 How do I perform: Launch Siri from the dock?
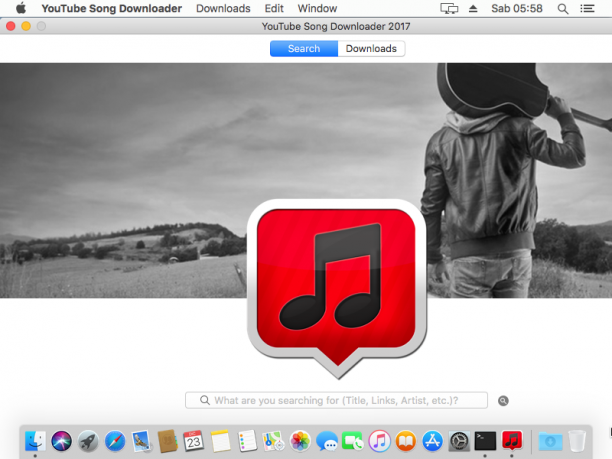pyautogui.click(x=62, y=441)
